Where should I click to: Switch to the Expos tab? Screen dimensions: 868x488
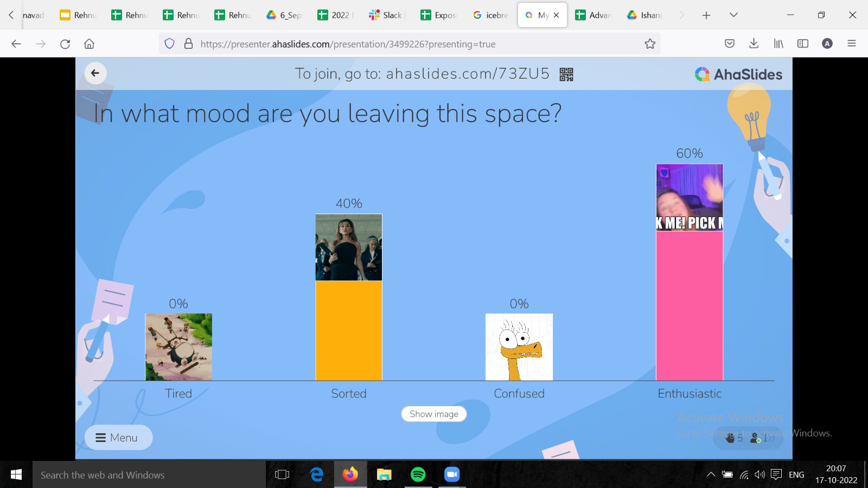coord(438,15)
